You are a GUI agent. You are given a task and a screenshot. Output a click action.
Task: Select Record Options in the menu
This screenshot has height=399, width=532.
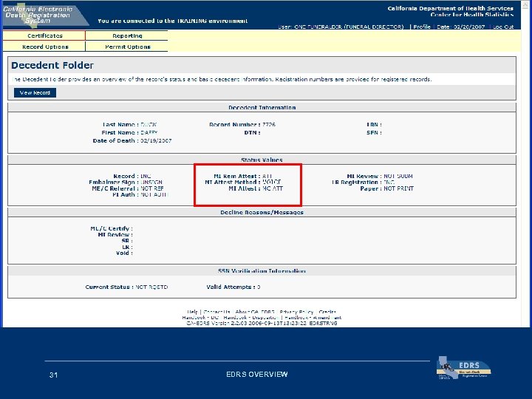(44, 47)
